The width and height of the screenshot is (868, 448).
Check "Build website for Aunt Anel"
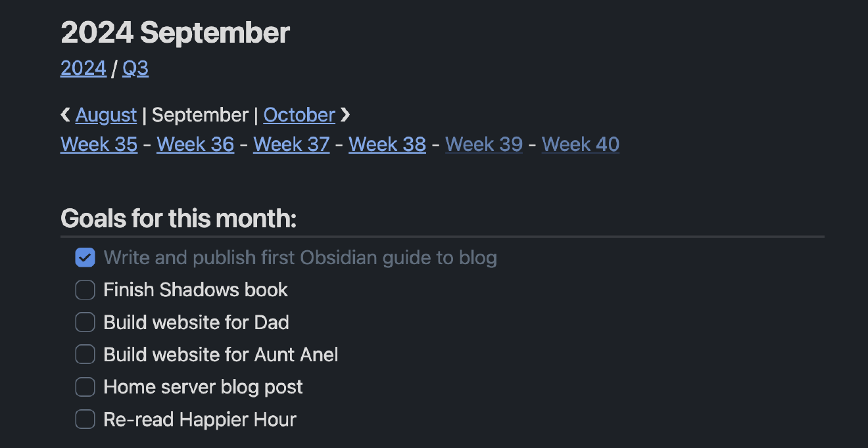click(85, 354)
